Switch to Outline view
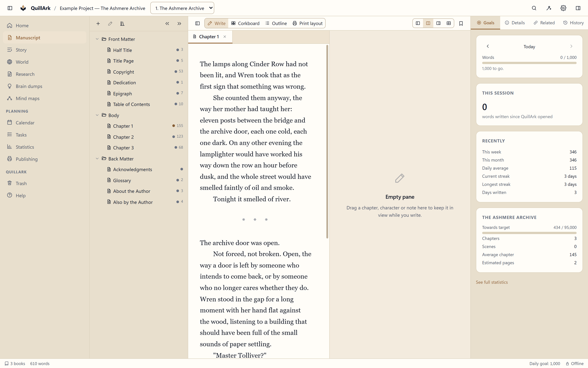 (x=276, y=23)
